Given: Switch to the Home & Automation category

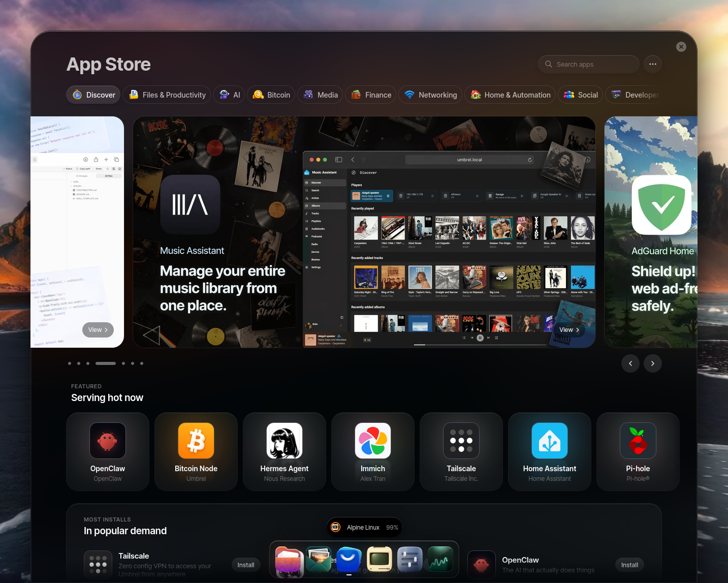Looking at the screenshot, I should 511,95.
